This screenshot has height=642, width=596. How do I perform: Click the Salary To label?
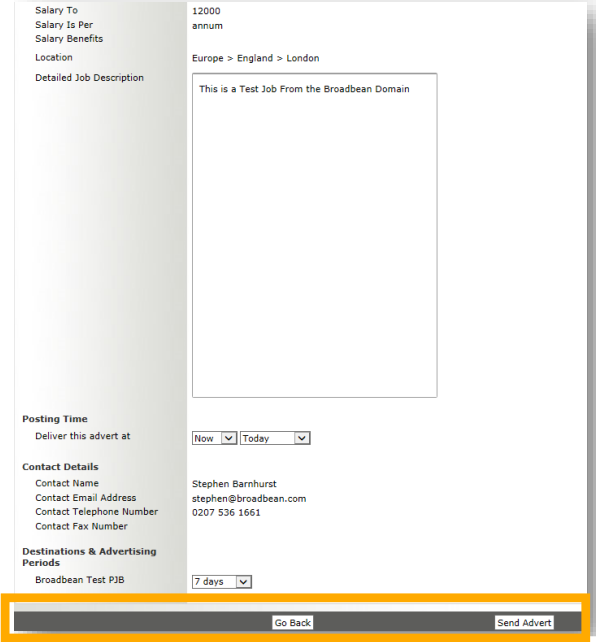coord(56,10)
